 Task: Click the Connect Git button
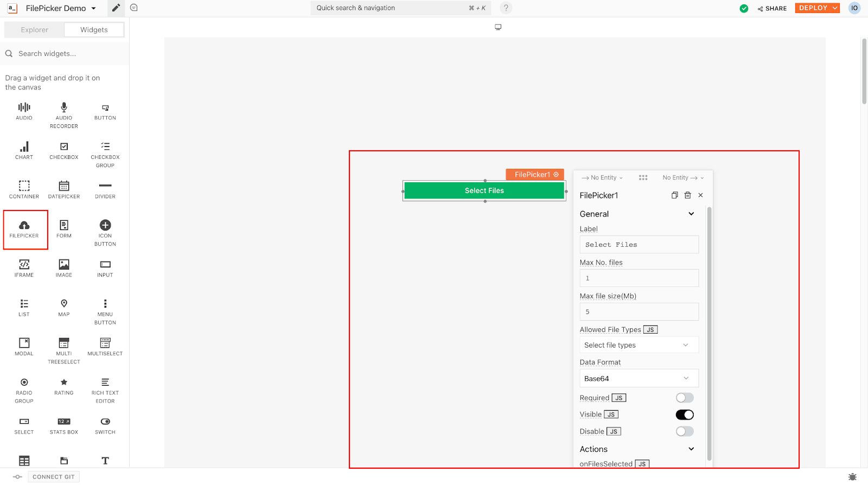[53, 477]
